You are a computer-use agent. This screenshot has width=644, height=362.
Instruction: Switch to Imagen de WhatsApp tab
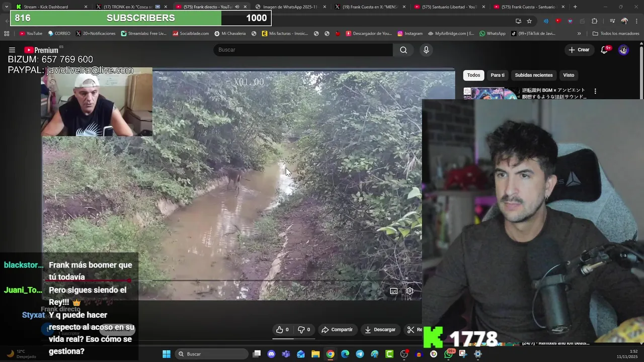coord(290,7)
